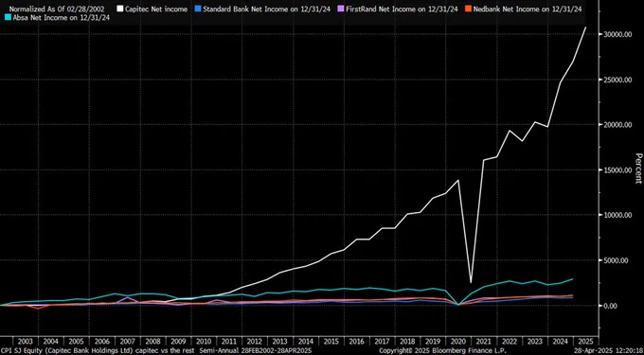Click the 2025 year label
The width and height of the screenshot is (644, 355).
tap(585, 341)
